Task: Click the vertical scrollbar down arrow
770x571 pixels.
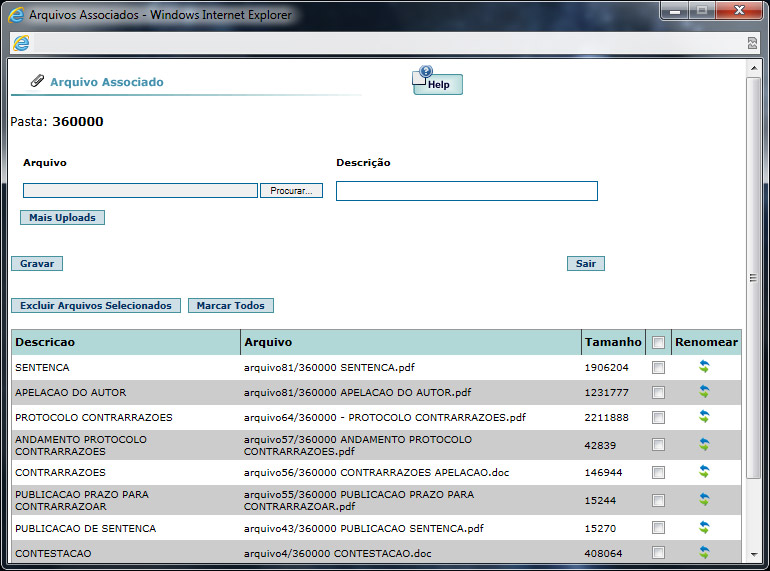Action: coord(753,554)
